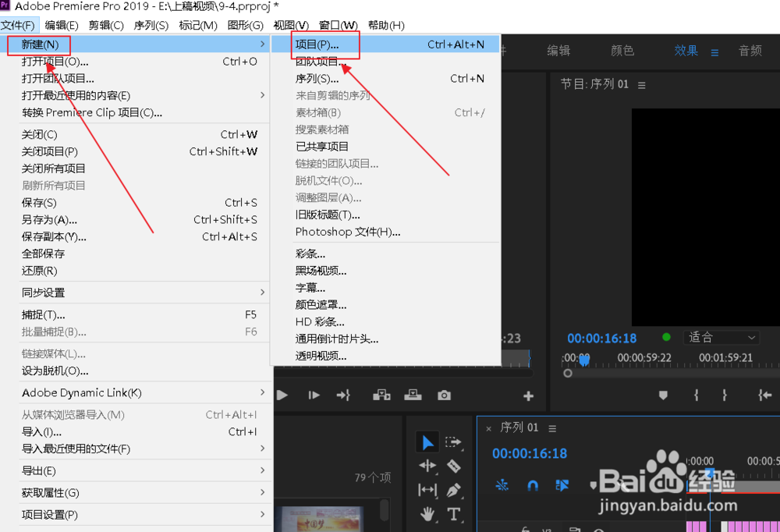The height and width of the screenshot is (532, 780).
Task: Click the timeline Add Marker icon
Action: [x=594, y=484]
